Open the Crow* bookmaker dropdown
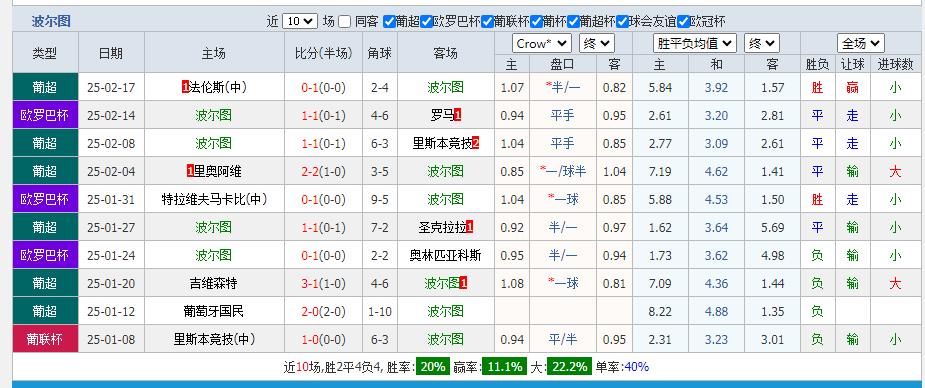925x388 pixels. point(542,44)
